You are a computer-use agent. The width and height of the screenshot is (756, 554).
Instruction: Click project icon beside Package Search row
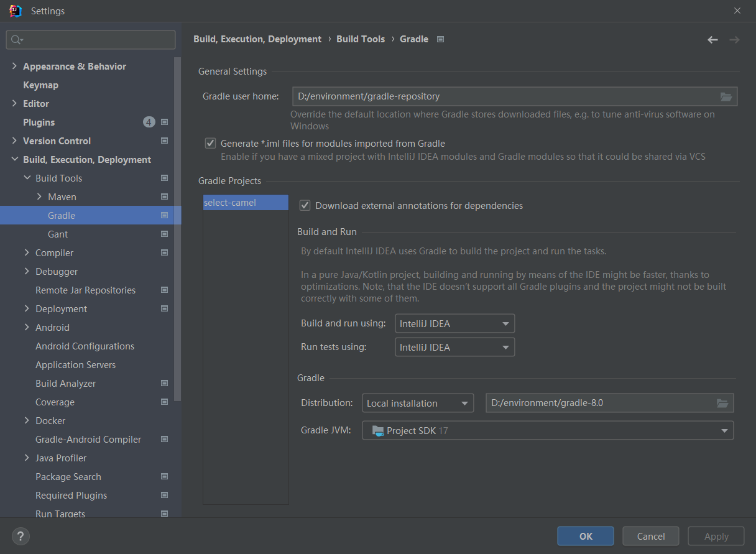coord(164,476)
